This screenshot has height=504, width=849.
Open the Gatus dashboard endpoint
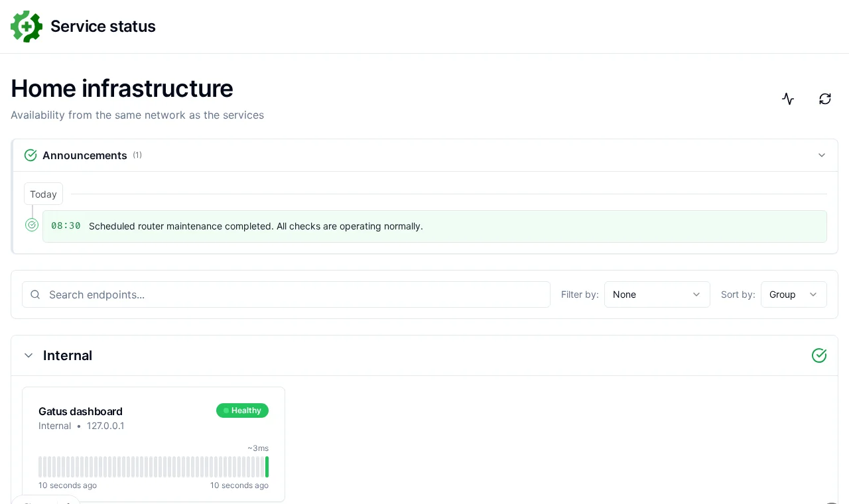80,411
